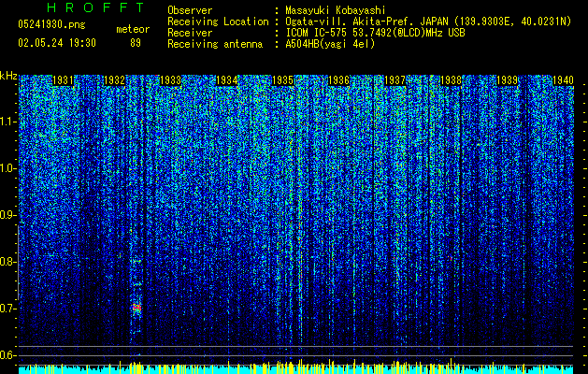Image resolution: width=588 pixels, height=374 pixels.
Task: Click the red meteor echo at 0.7 kHz
Action: (136, 308)
